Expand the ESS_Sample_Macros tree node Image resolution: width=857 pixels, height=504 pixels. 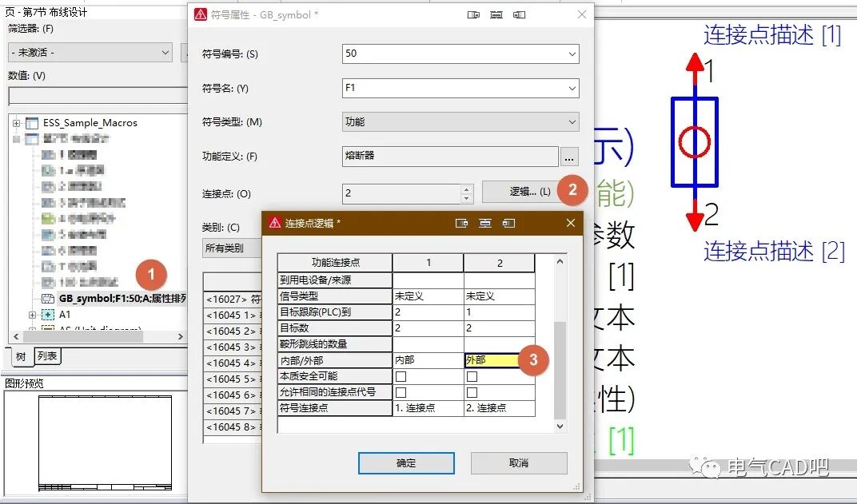17,123
